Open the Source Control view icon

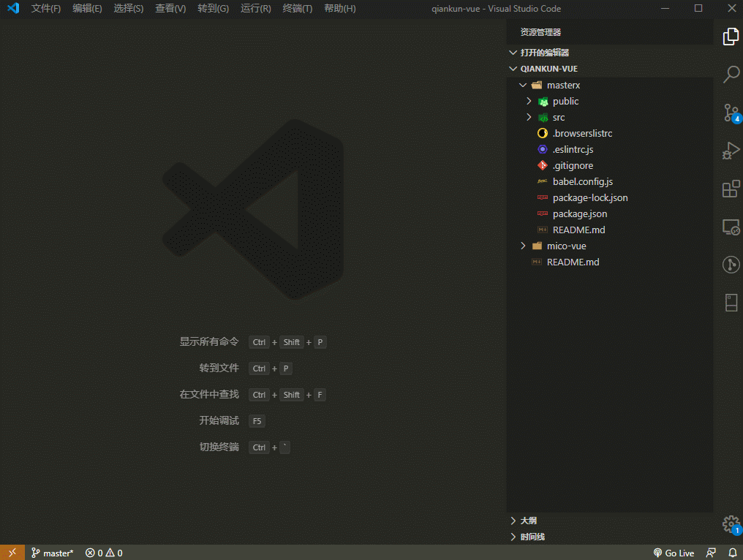click(x=731, y=113)
